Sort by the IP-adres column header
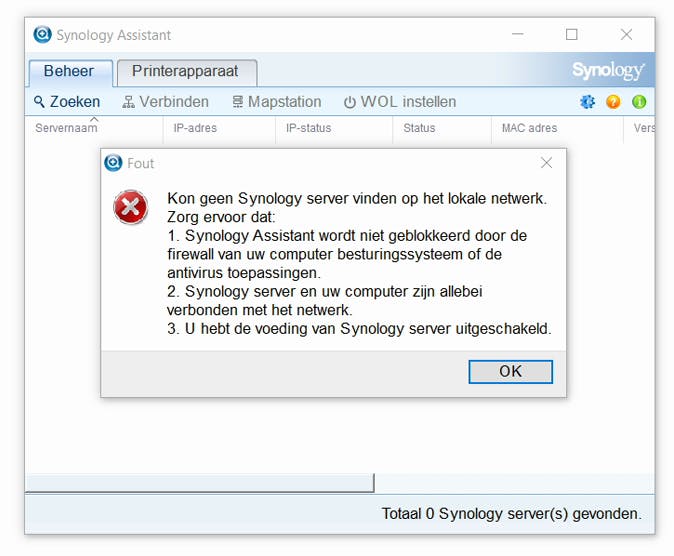674x556 pixels. coord(195,128)
